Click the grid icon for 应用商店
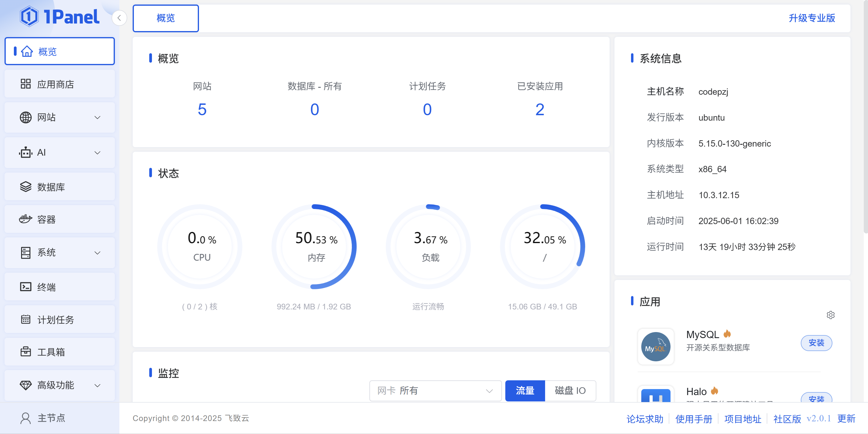 [x=26, y=84]
